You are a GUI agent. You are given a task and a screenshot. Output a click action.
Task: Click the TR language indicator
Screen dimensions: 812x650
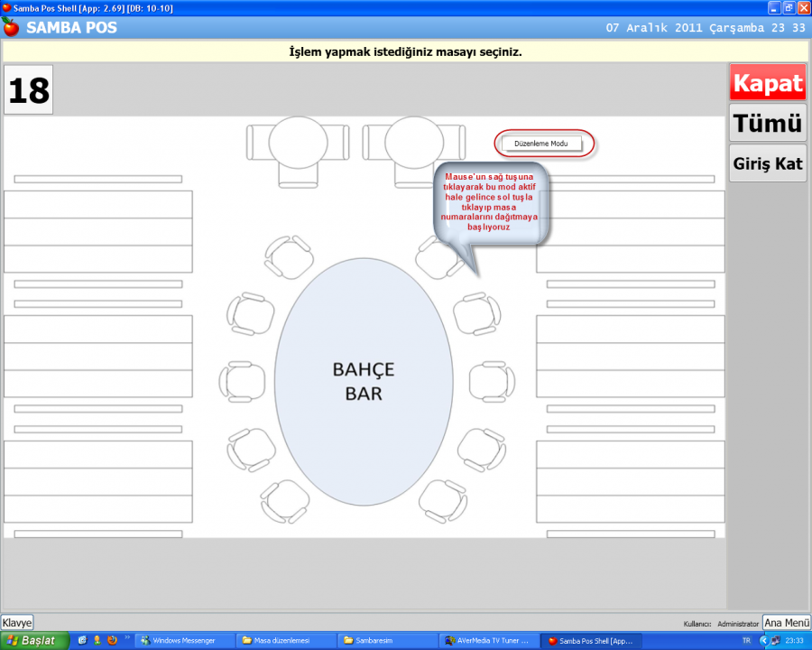click(x=746, y=641)
